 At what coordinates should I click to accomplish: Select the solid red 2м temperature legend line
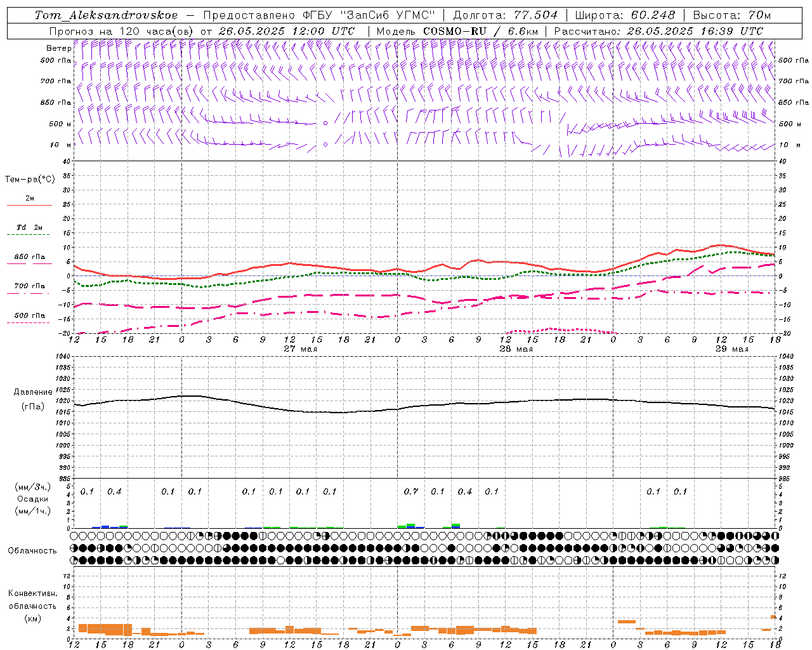pyautogui.click(x=29, y=206)
